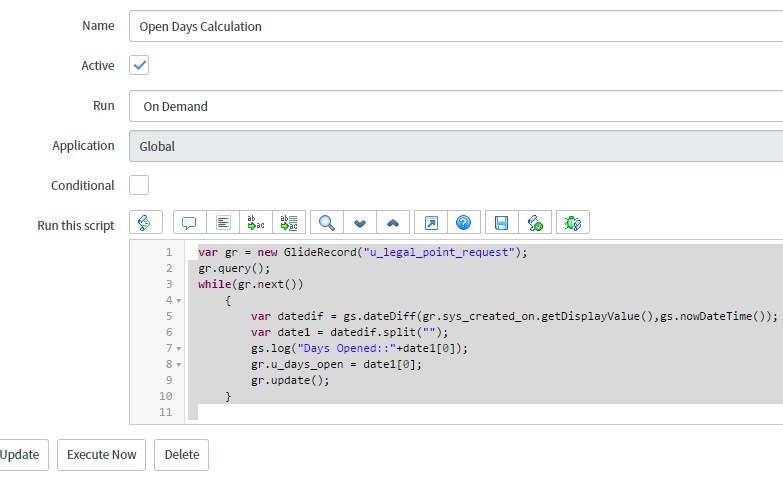The width and height of the screenshot is (783, 493).
Task: Click the Execute Now button
Action: point(101,455)
